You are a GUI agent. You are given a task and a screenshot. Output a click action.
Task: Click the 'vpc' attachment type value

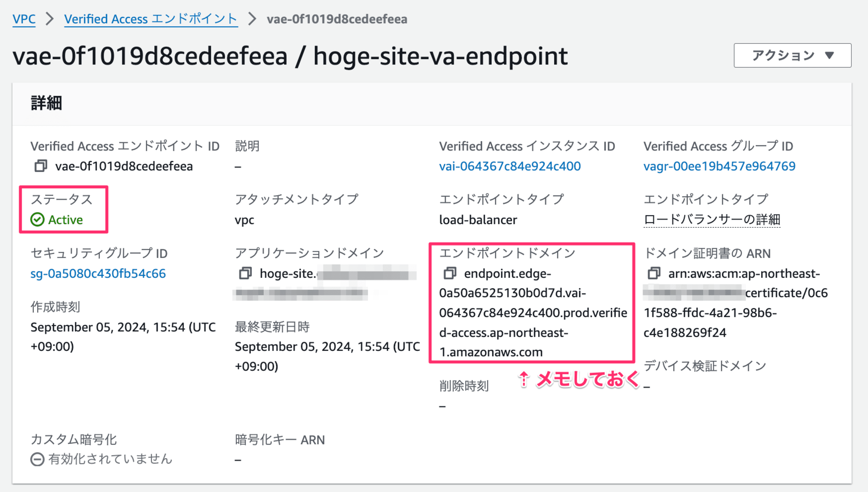[x=244, y=220]
